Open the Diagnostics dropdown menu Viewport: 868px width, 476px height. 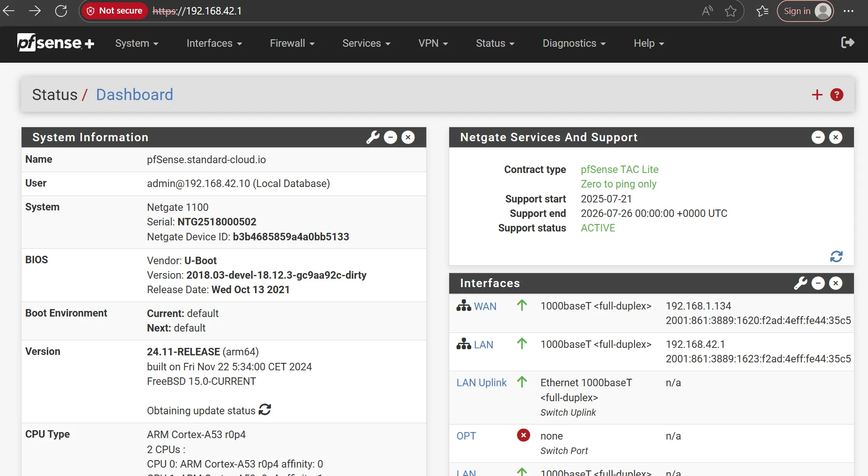click(x=574, y=43)
